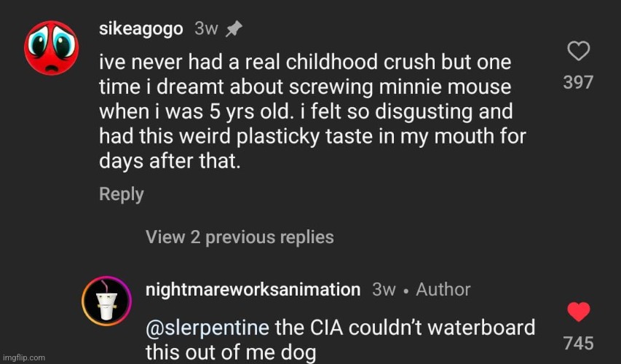Click the 3w timestamp on the author's reply
This screenshot has width=621, height=364.
pyautogui.click(x=384, y=290)
